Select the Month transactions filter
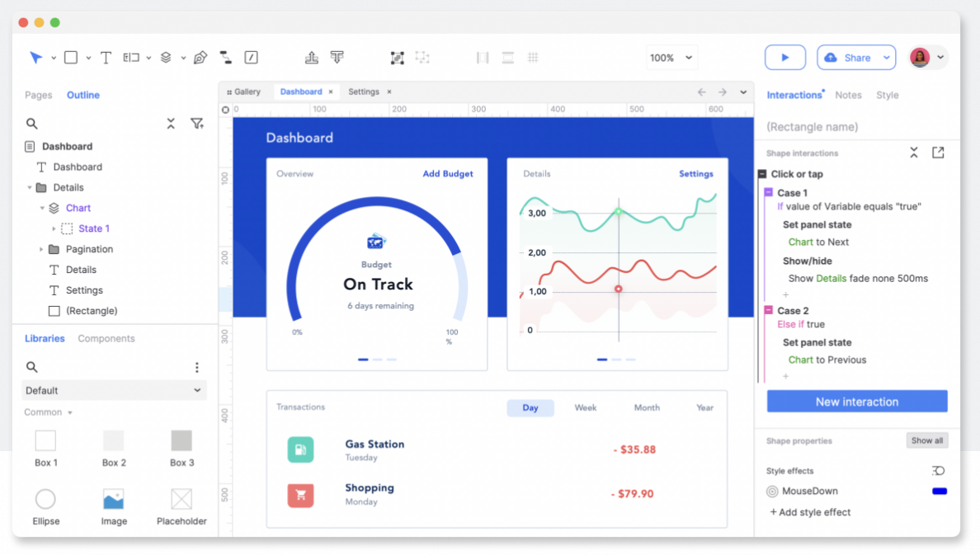 [647, 407]
